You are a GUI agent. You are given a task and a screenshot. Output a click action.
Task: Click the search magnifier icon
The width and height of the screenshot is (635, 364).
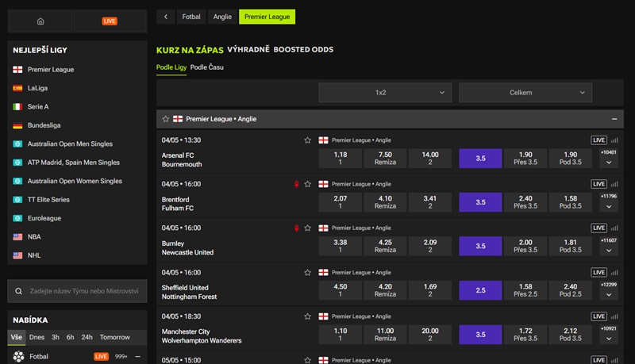[x=18, y=291]
